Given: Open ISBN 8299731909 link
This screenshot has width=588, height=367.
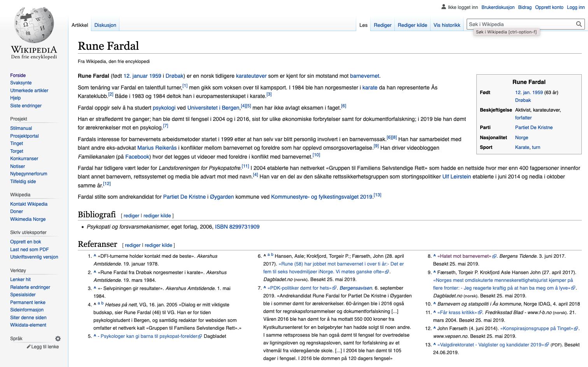Looking at the screenshot, I should coord(237,227).
